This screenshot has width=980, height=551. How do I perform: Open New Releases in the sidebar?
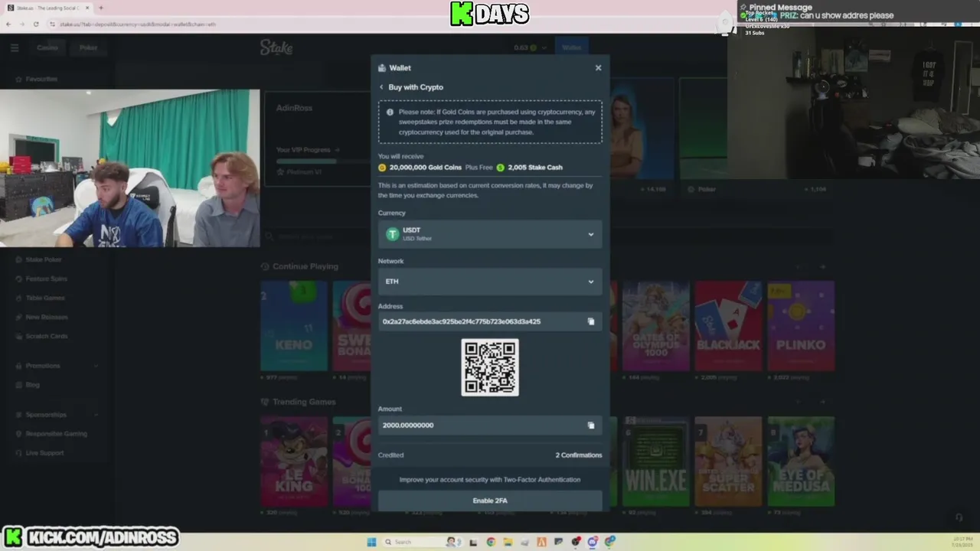[x=46, y=317]
